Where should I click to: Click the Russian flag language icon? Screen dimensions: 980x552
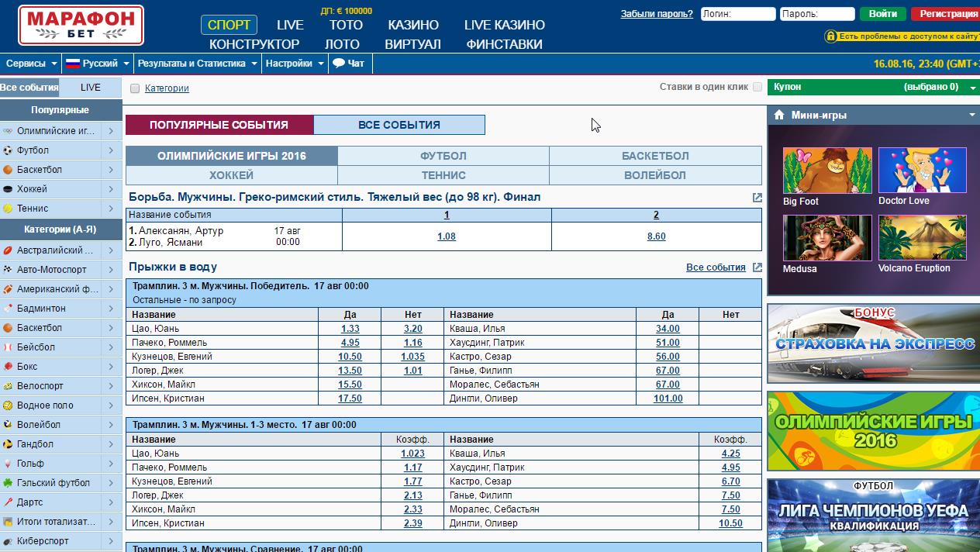73,64
